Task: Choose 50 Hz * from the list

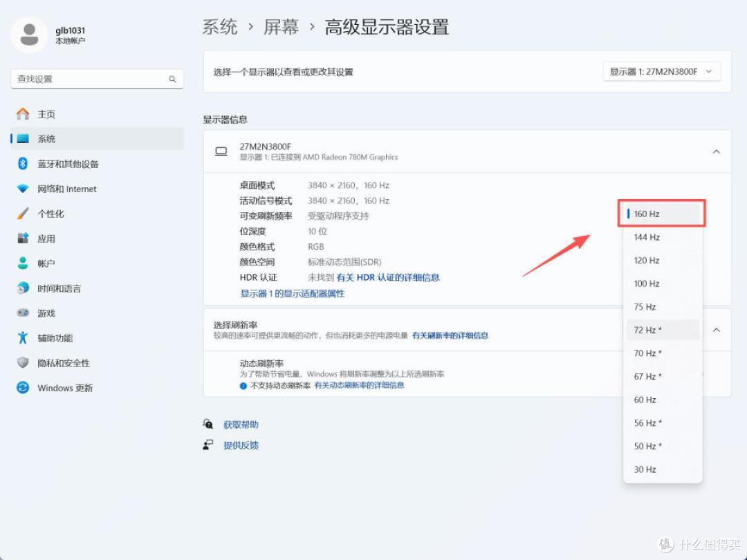Action: coord(662,446)
